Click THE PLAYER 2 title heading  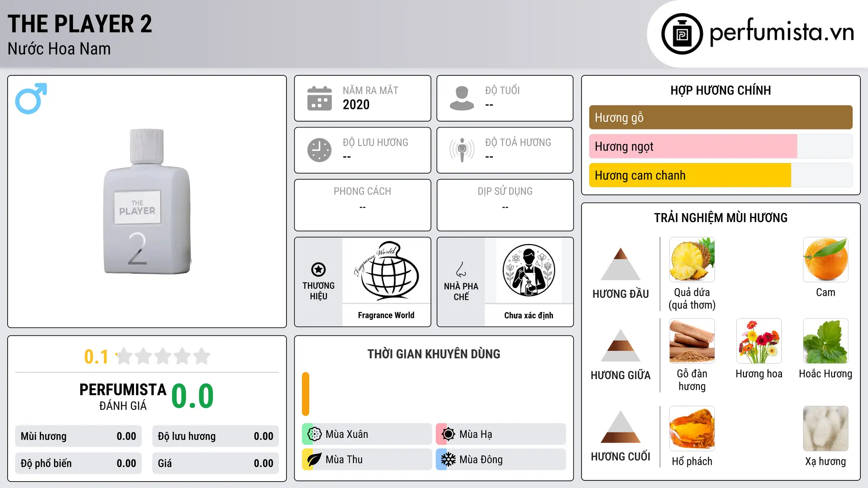(80, 24)
